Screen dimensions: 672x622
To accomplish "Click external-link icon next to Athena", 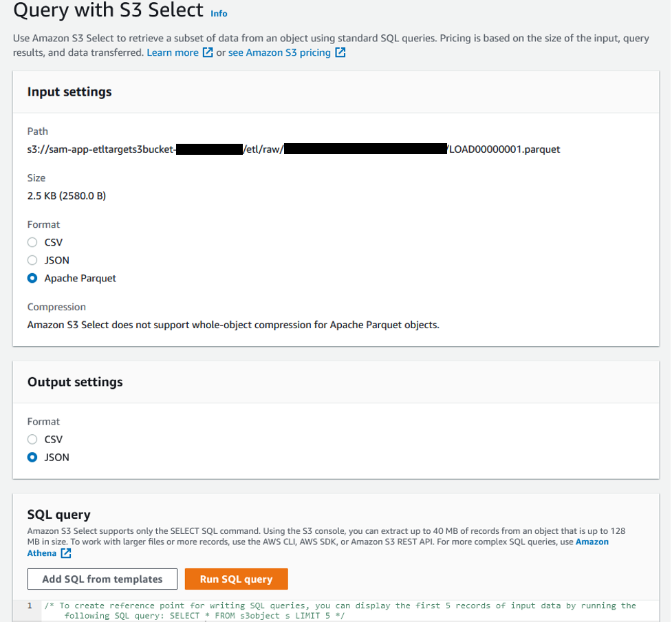I will click(x=66, y=553).
